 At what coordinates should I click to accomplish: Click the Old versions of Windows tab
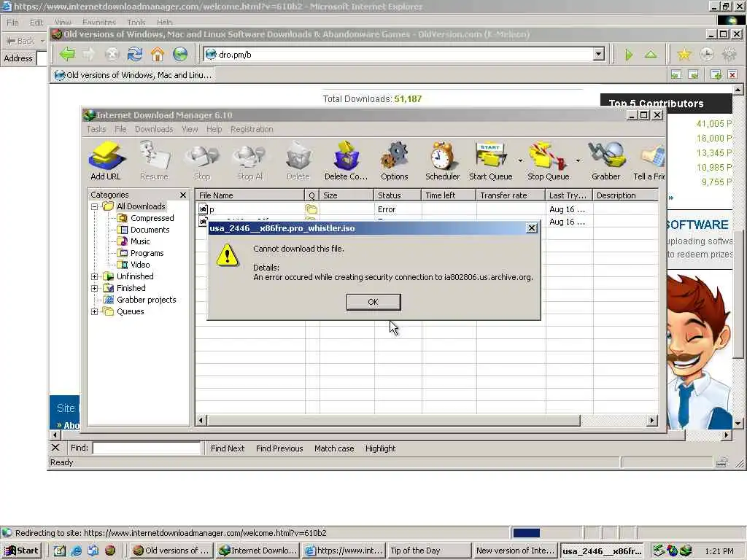coord(133,75)
